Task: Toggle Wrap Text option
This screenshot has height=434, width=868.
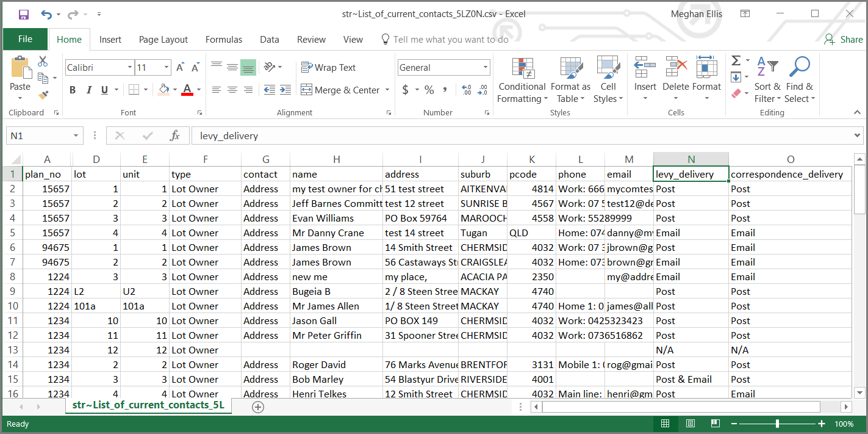Action: pos(328,68)
